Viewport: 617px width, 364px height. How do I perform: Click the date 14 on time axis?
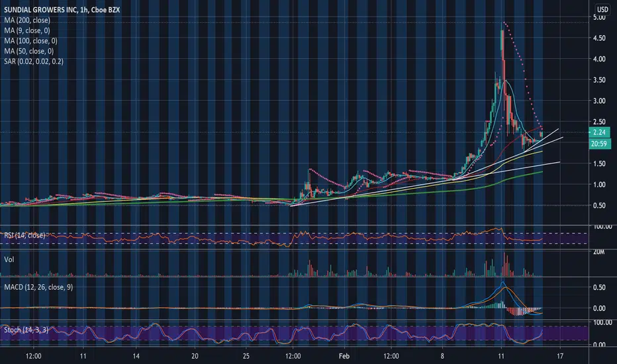click(136, 356)
